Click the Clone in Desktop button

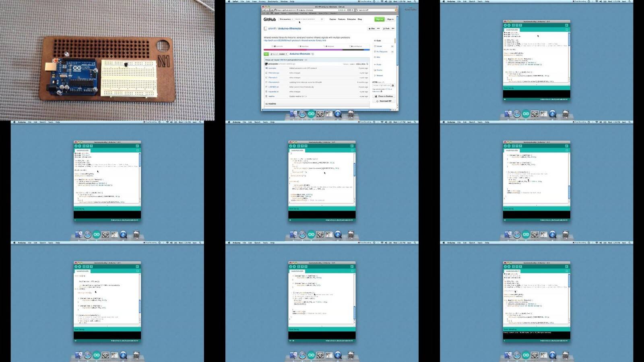(384, 96)
